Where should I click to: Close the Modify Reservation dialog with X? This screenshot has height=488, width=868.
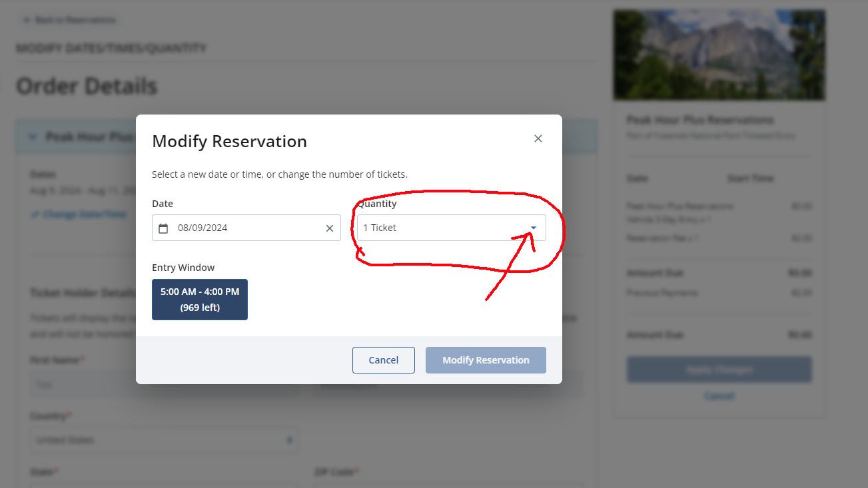[x=538, y=138]
